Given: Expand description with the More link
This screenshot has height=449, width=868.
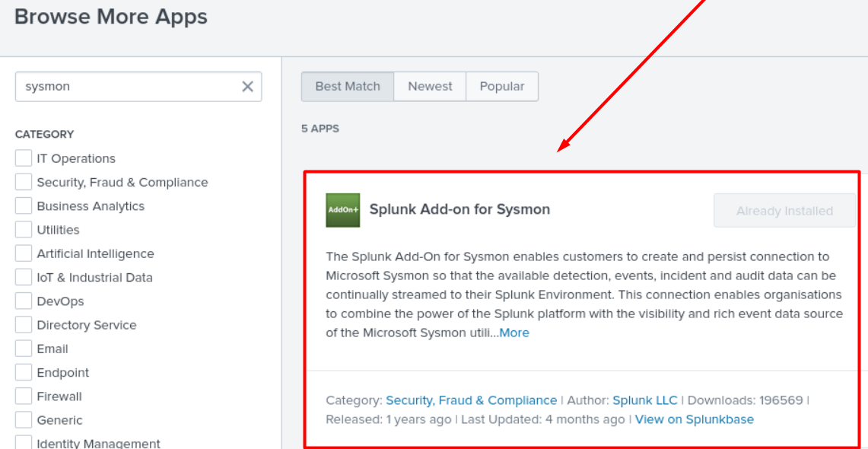Looking at the screenshot, I should click(514, 333).
